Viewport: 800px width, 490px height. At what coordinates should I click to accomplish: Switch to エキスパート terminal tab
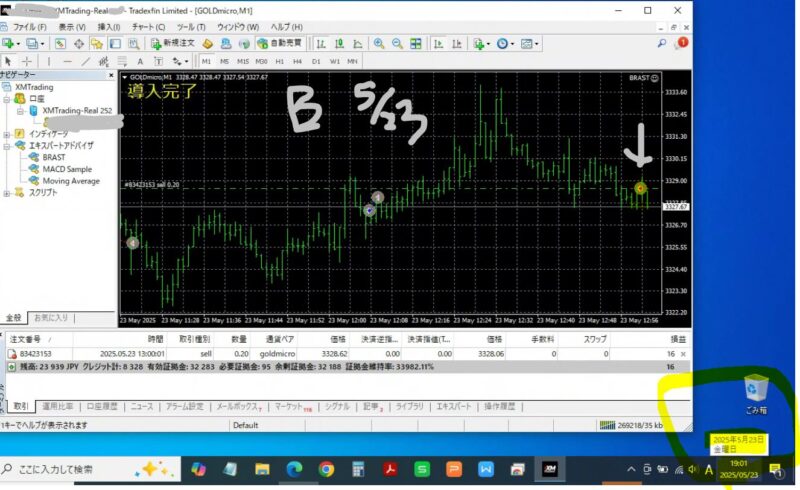click(x=454, y=406)
